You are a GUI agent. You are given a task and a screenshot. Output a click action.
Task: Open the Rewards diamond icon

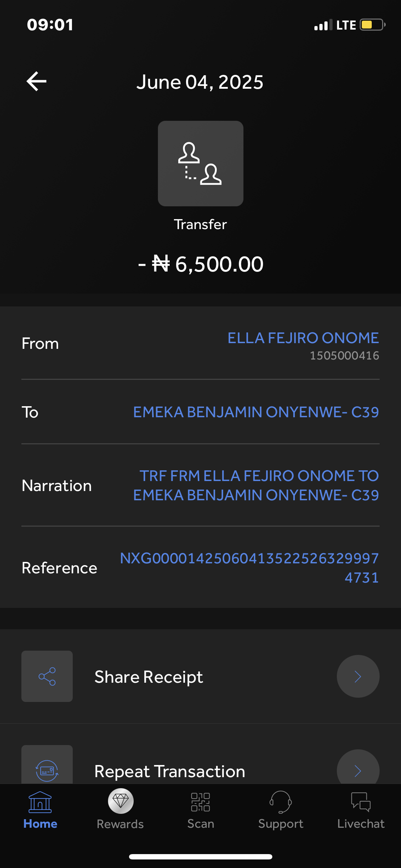point(120,801)
